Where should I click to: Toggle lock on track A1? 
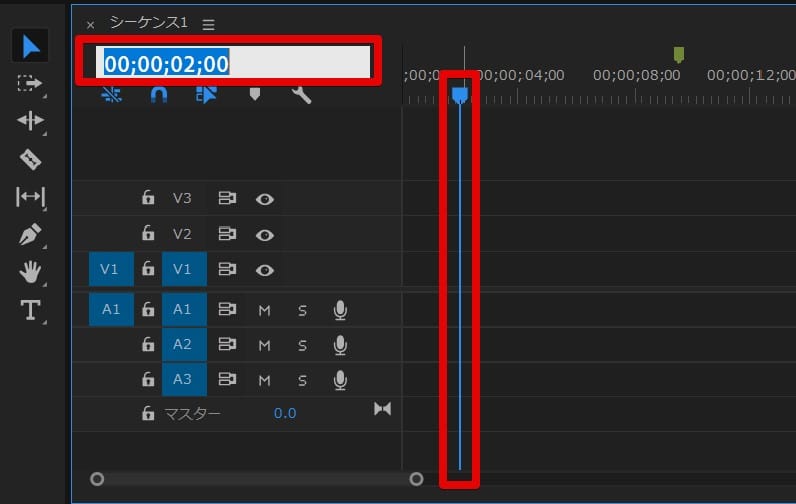pyautogui.click(x=148, y=309)
